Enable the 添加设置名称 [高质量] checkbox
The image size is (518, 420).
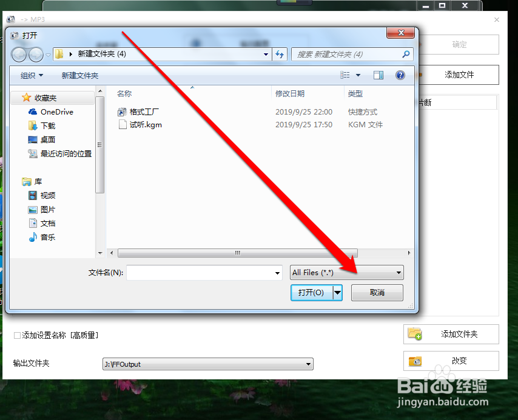[16, 335]
